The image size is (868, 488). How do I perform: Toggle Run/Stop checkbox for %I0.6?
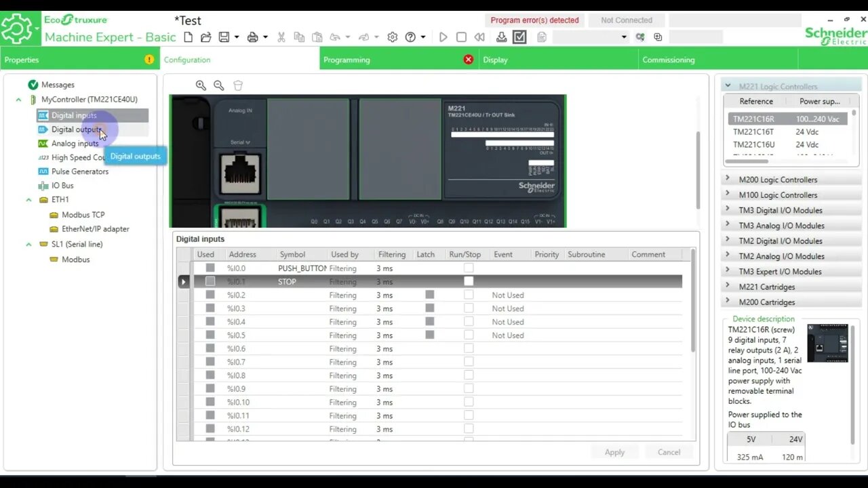[469, 348]
